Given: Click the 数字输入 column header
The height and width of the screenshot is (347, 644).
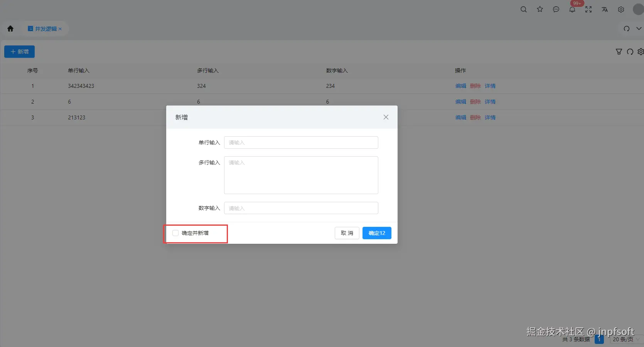Looking at the screenshot, I should [337, 70].
